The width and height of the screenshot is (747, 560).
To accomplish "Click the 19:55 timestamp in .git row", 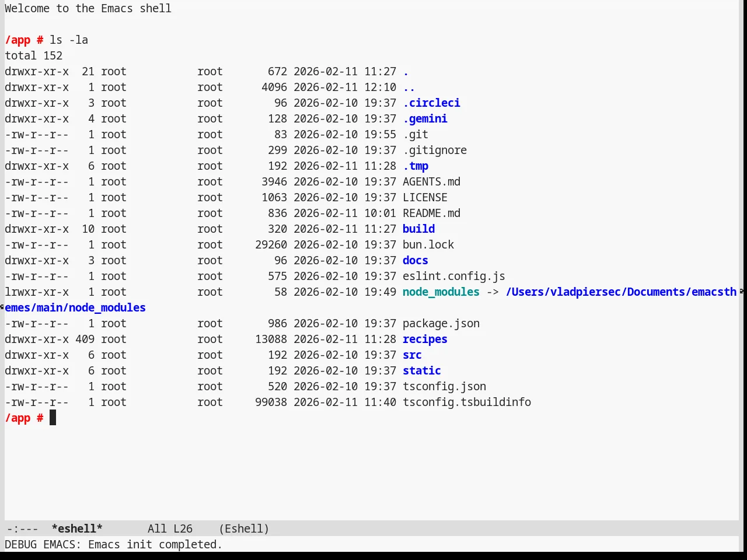I will click(x=380, y=134).
